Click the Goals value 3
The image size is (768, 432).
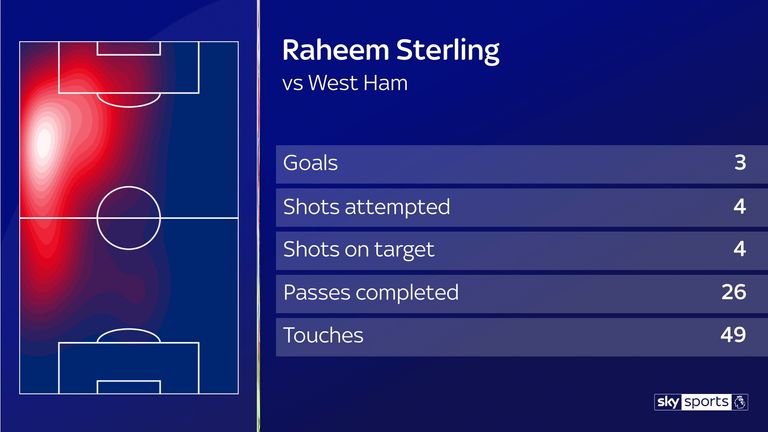[x=740, y=163]
